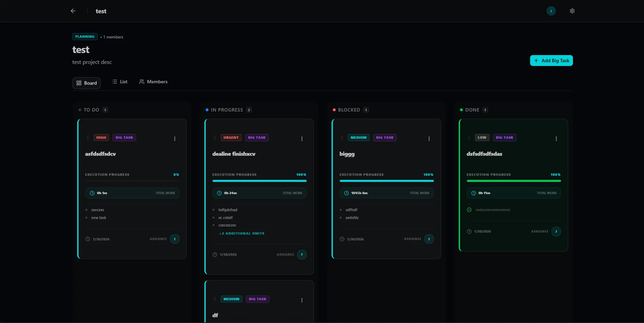
Task: Click assignee avatar J on dsfsdfsdfsdas card
Action: click(556, 231)
